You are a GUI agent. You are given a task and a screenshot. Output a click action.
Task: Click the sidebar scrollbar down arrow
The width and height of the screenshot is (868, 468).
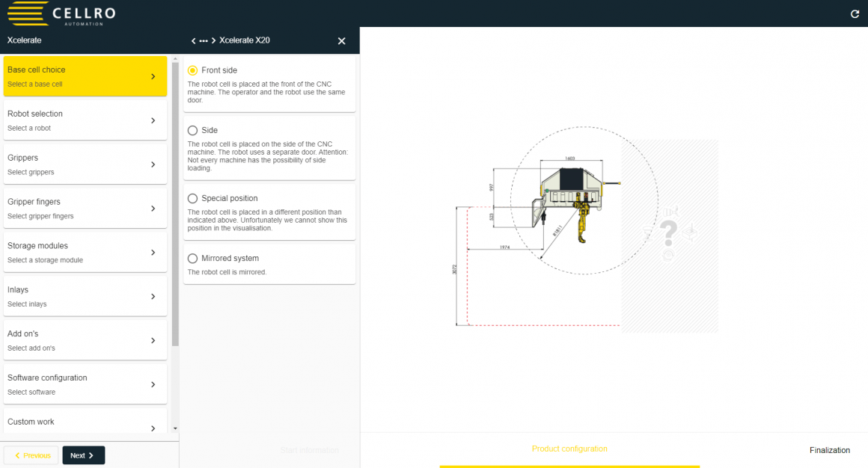click(176, 428)
